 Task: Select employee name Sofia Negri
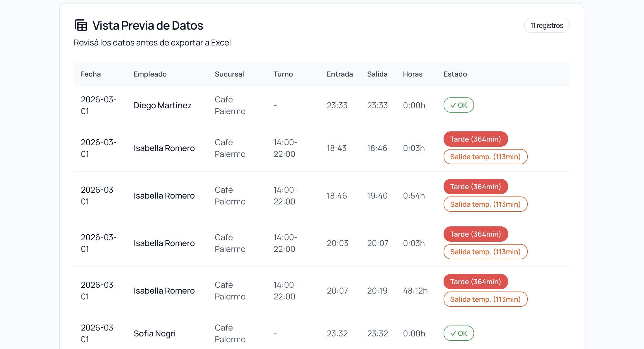point(155,333)
